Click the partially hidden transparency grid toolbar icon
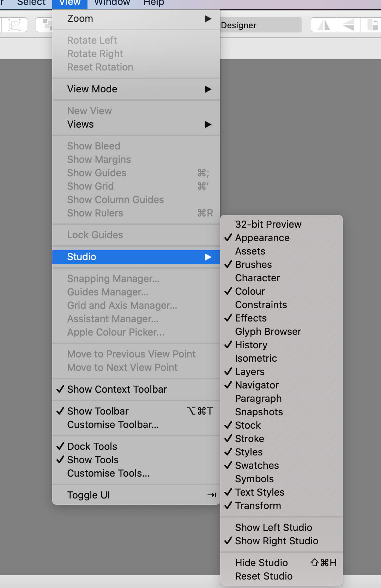 click(x=44, y=25)
